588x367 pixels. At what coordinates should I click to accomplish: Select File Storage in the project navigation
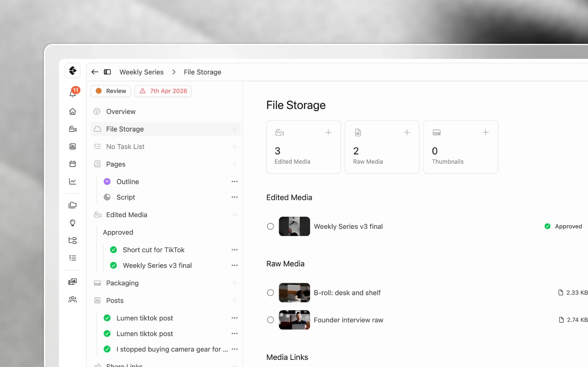(x=165, y=129)
